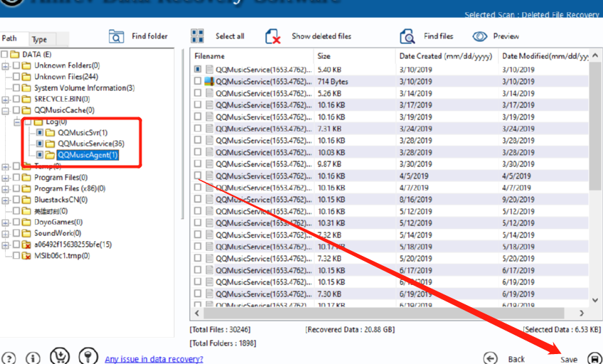Viewport: 603px width, 364px height.
Task: Click the Find folder icon
Action: pyautogui.click(x=116, y=36)
